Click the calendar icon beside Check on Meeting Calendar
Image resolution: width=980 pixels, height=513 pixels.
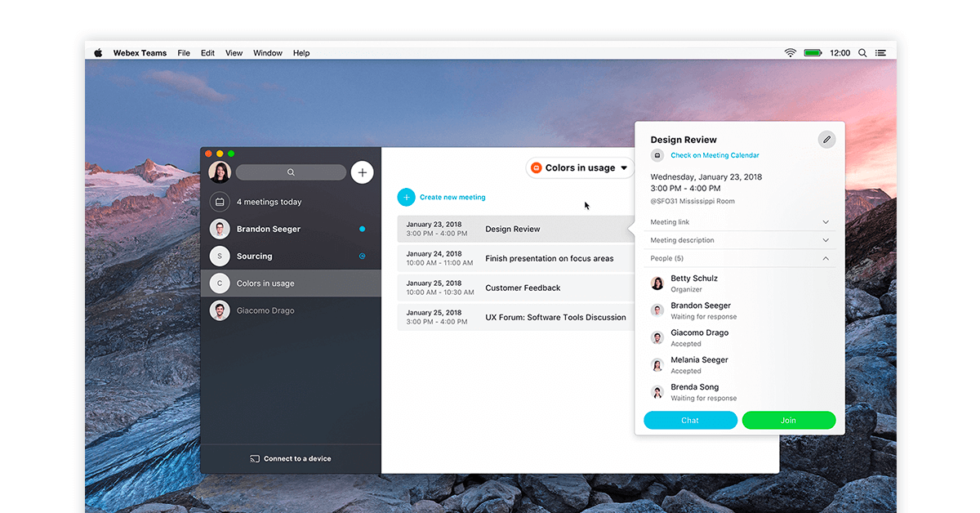(x=657, y=155)
